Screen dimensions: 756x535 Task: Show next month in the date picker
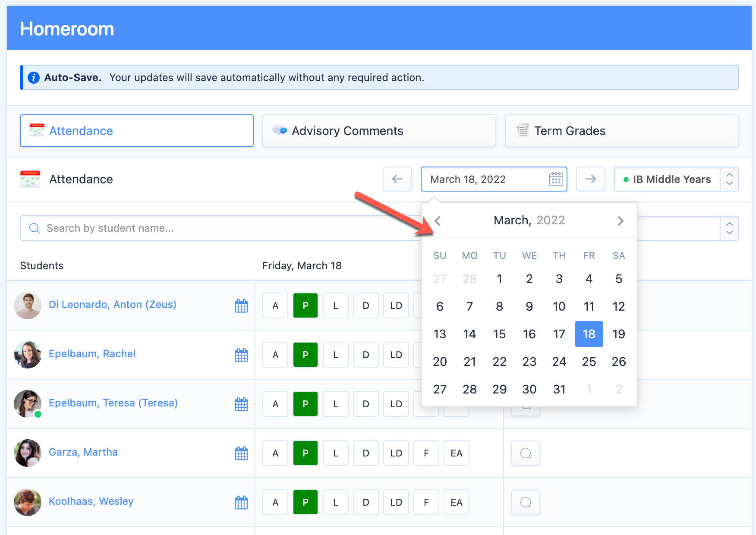coord(621,221)
